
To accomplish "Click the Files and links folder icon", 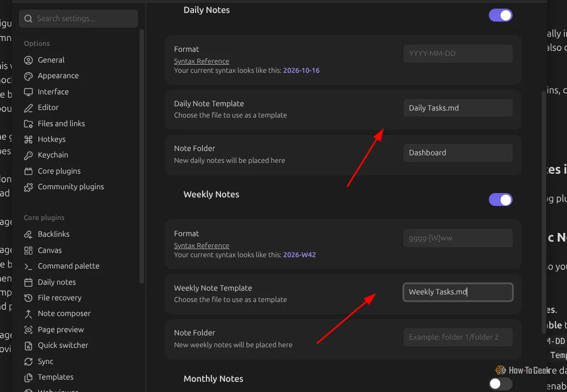I will click(x=28, y=123).
